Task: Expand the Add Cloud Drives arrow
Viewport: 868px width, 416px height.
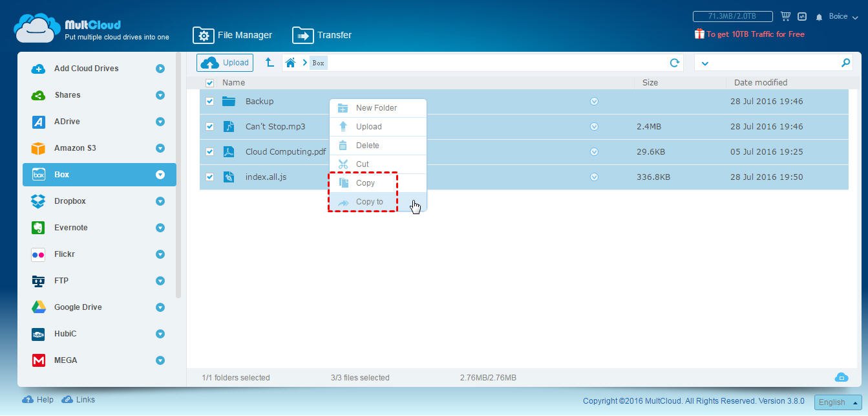Action: coord(160,69)
